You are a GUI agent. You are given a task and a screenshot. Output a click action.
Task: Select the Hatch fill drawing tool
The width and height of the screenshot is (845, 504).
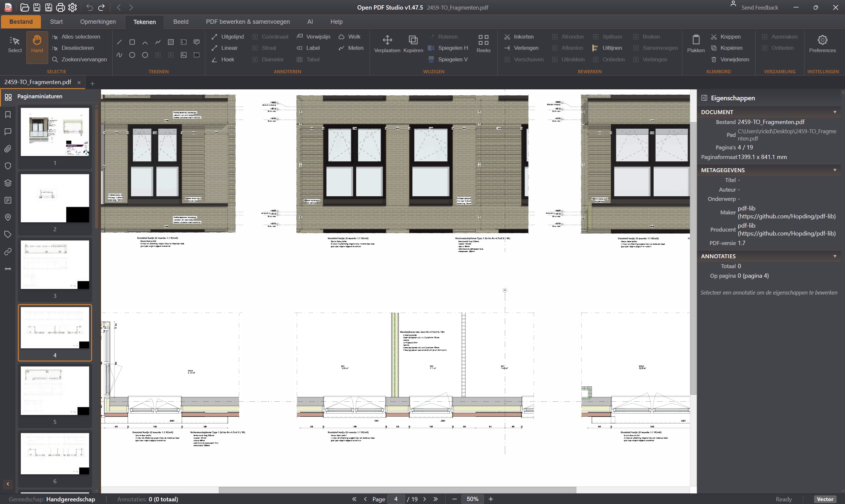[171, 42]
